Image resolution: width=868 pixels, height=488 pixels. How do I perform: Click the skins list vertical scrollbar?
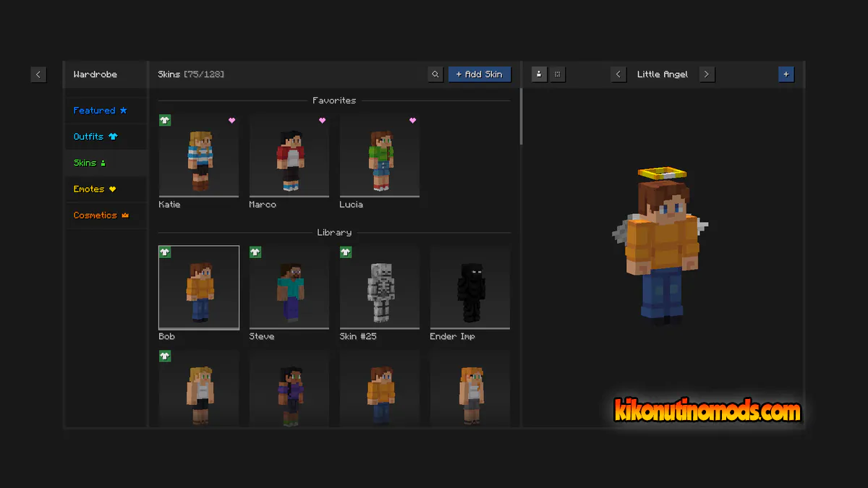[x=521, y=116]
